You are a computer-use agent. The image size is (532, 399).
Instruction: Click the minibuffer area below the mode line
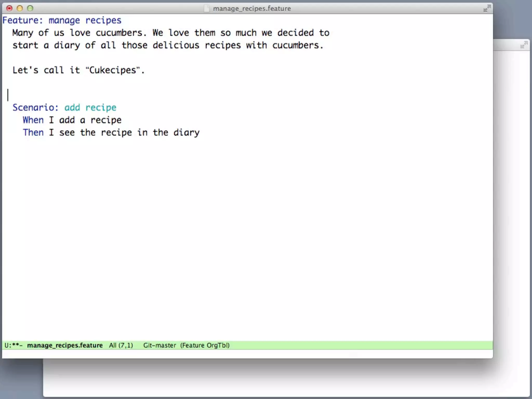247,354
